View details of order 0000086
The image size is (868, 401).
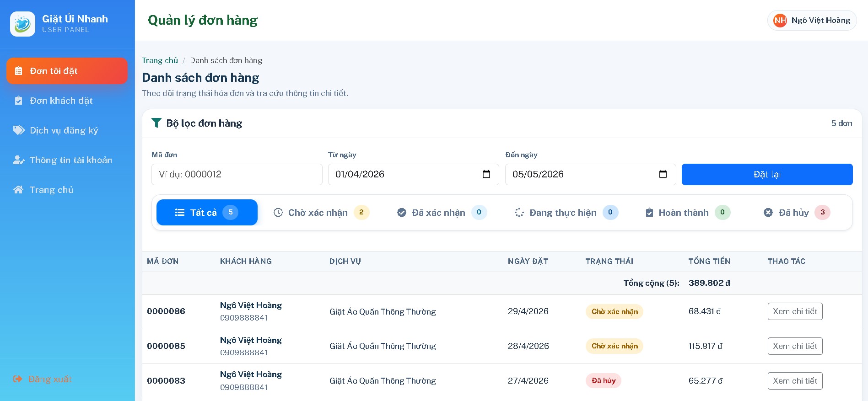tap(795, 311)
